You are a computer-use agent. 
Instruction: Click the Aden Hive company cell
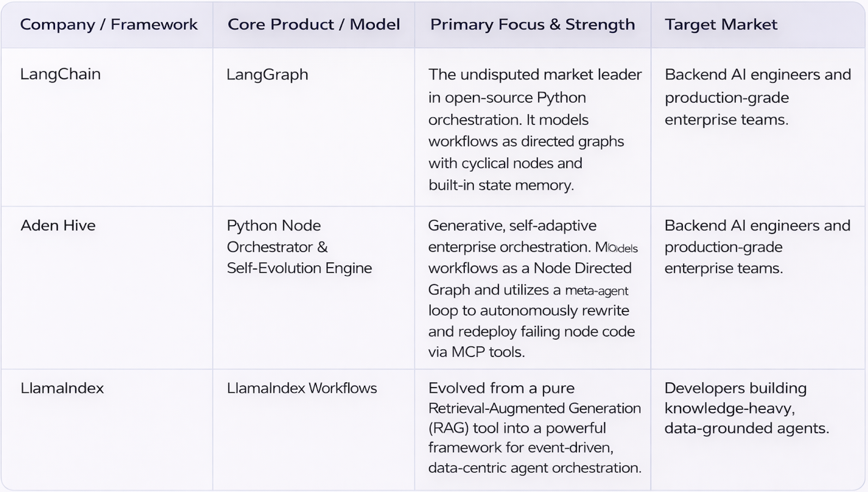tap(58, 225)
